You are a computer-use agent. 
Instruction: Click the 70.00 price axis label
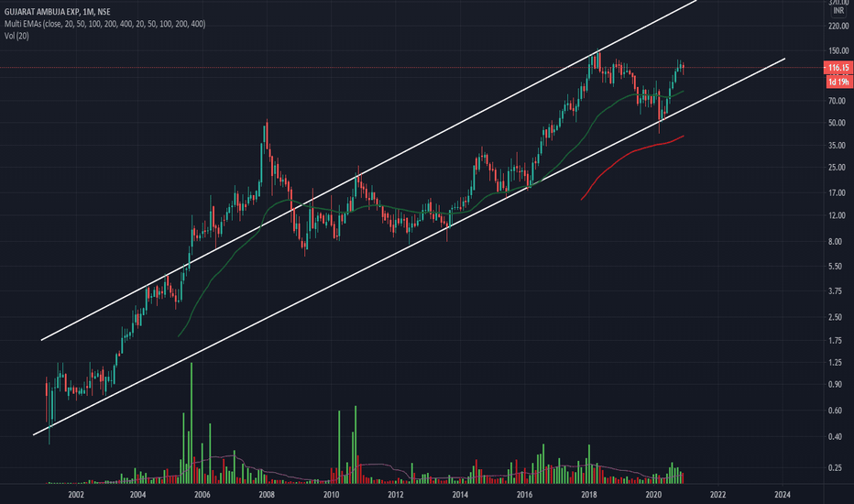(x=838, y=101)
